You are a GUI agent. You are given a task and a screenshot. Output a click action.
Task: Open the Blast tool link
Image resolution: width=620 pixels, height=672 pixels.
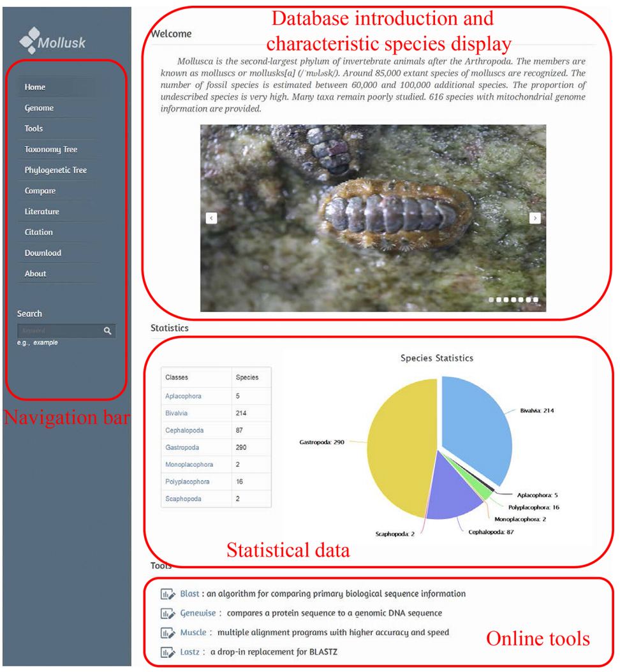coord(189,594)
